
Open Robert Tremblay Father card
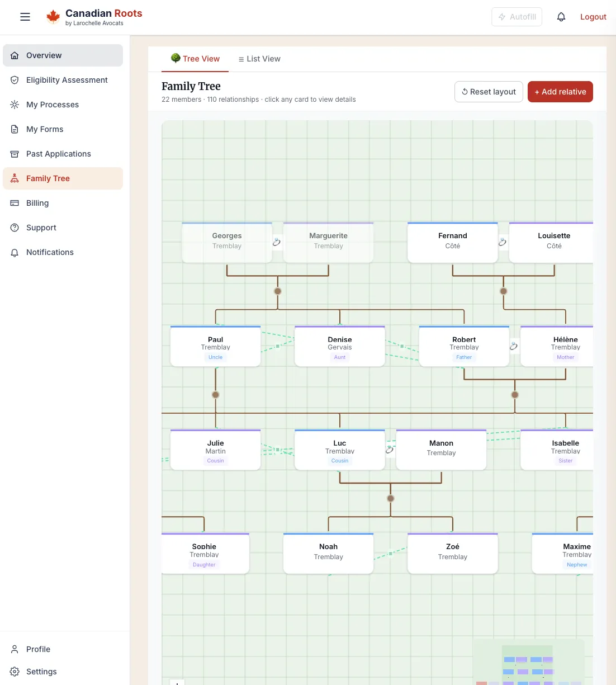tap(464, 346)
